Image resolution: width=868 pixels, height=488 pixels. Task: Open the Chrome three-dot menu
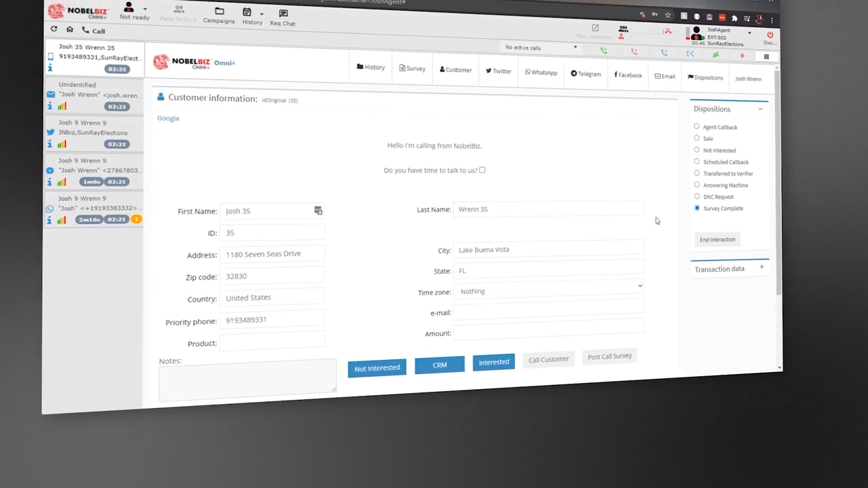tap(772, 20)
